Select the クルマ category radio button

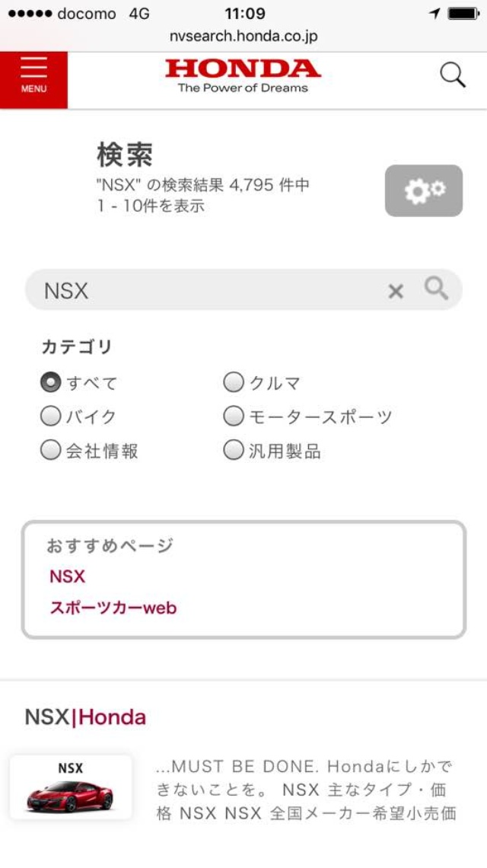coord(233,381)
